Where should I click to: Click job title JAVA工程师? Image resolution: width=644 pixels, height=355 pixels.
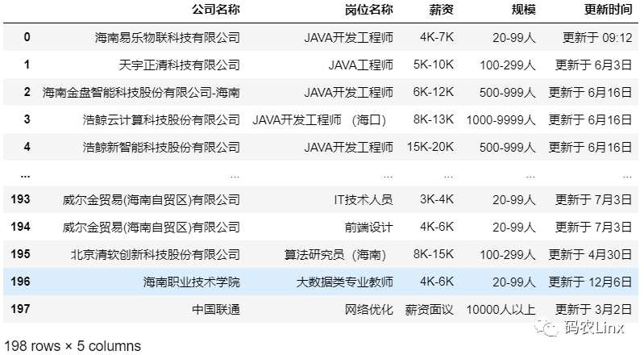[360, 65]
